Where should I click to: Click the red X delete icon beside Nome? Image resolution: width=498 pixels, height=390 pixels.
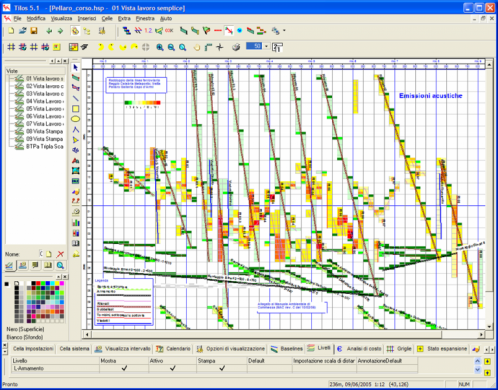(60, 254)
